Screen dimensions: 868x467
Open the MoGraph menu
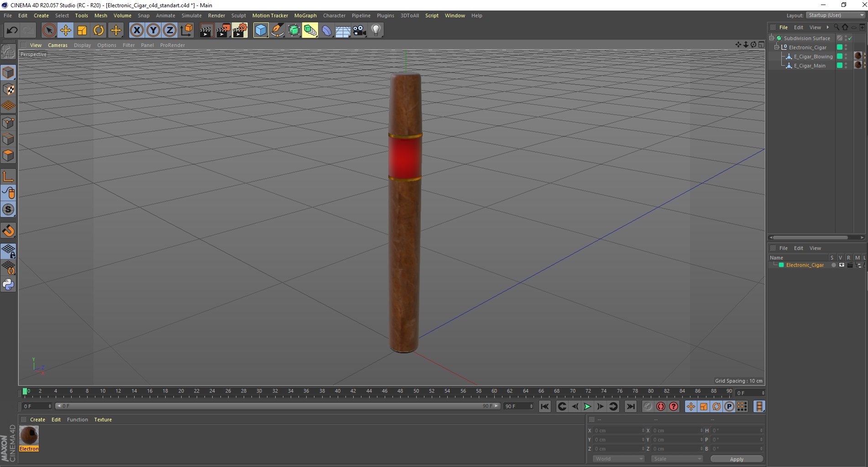tap(305, 16)
